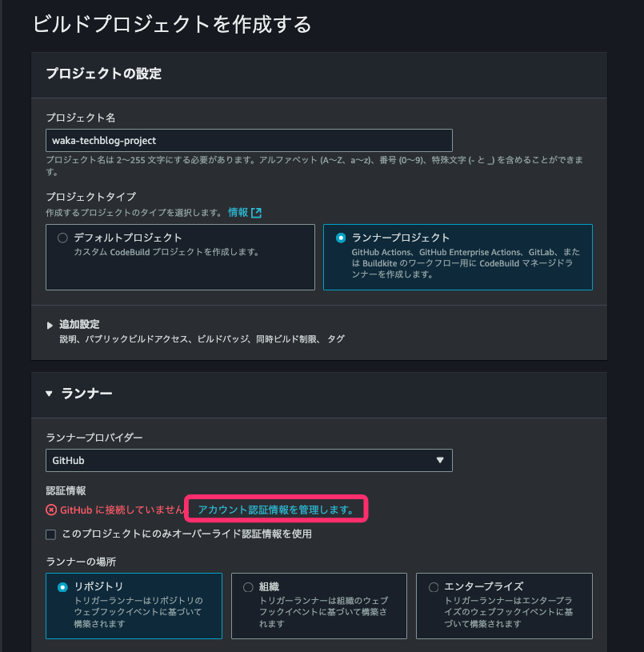
Task: Click the プロジェクト名 input field
Action: pos(248,139)
